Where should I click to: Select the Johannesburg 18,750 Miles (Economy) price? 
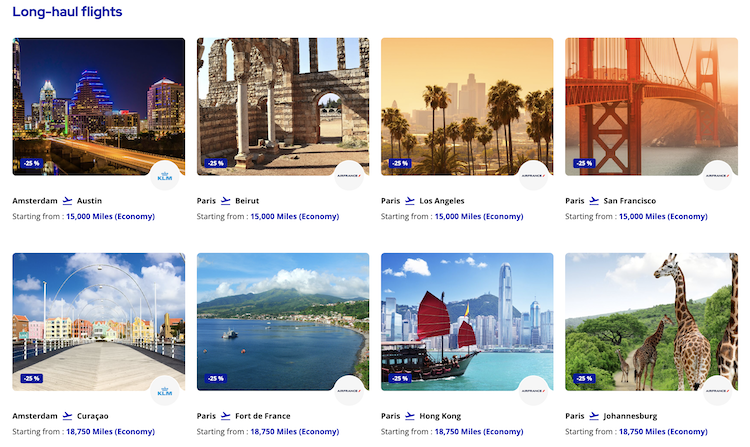[663, 432]
